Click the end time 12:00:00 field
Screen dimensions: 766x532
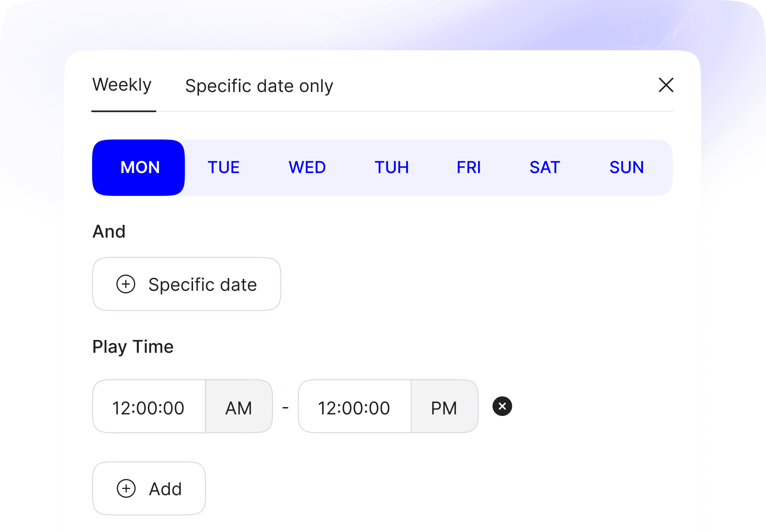[x=354, y=407]
